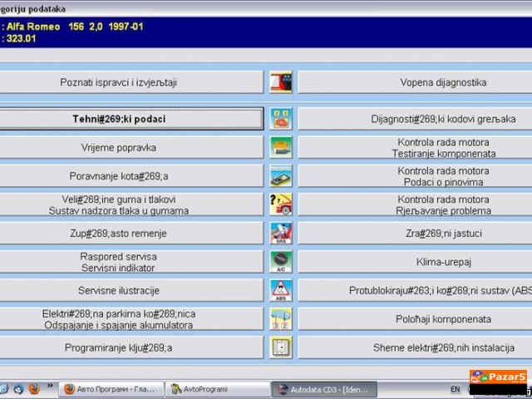The width and height of the screenshot is (532, 399).
Task: Open Poznati ispravci i izvještaji
Action: (x=131, y=82)
